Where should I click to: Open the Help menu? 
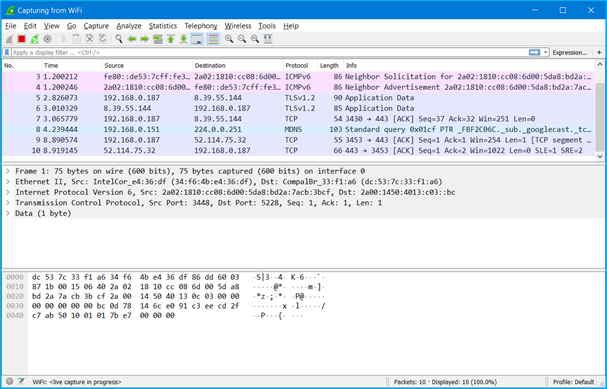tap(291, 26)
